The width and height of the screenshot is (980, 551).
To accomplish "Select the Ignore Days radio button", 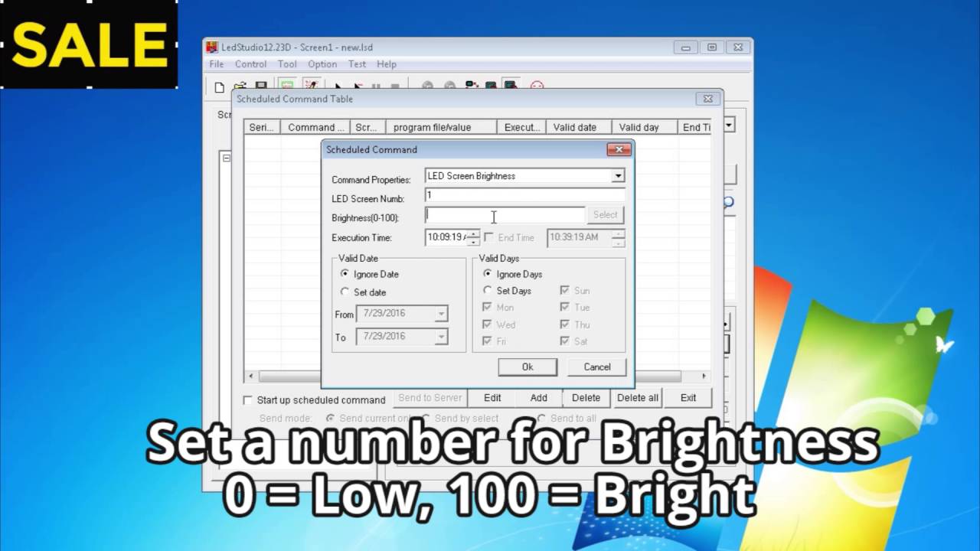I will (x=488, y=274).
